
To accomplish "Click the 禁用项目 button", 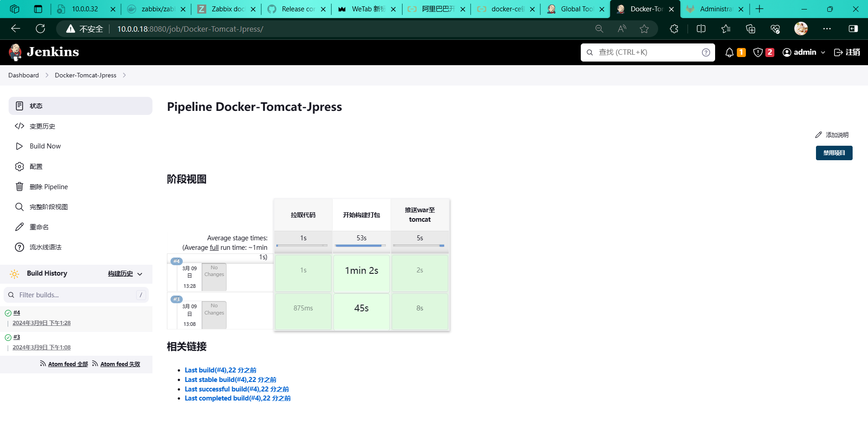I will (x=834, y=153).
